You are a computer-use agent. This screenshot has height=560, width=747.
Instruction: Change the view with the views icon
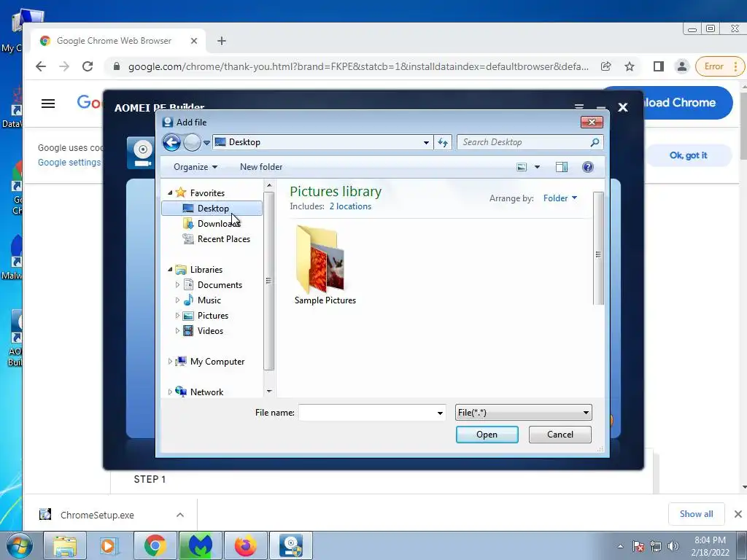[x=522, y=167]
